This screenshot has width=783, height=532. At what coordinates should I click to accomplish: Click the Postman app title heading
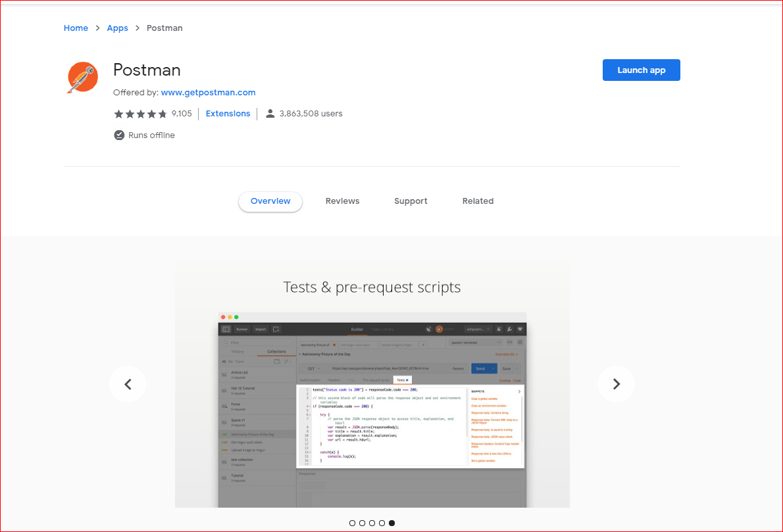(147, 70)
